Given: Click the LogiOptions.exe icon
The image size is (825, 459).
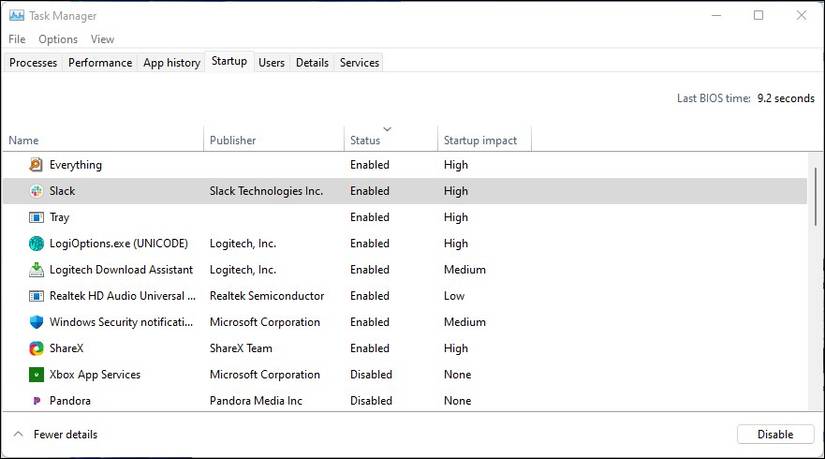Looking at the screenshot, I should tap(36, 243).
